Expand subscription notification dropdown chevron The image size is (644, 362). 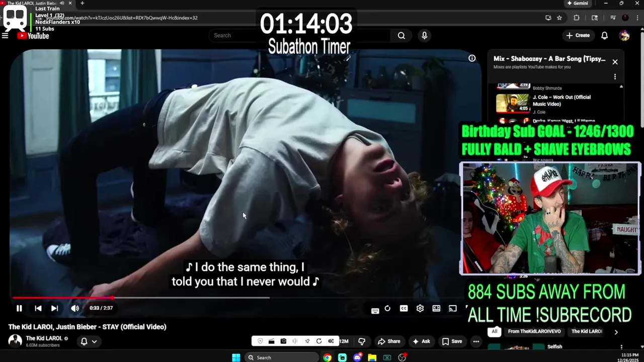click(x=94, y=341)
